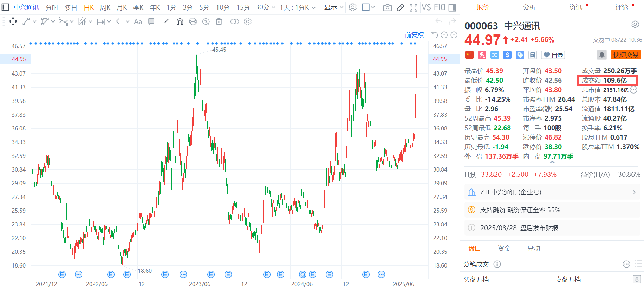Open the polygon tool dropdown arrow
Image resolution: width=644 pixels, height=289 pixels.
coord(53,22)
